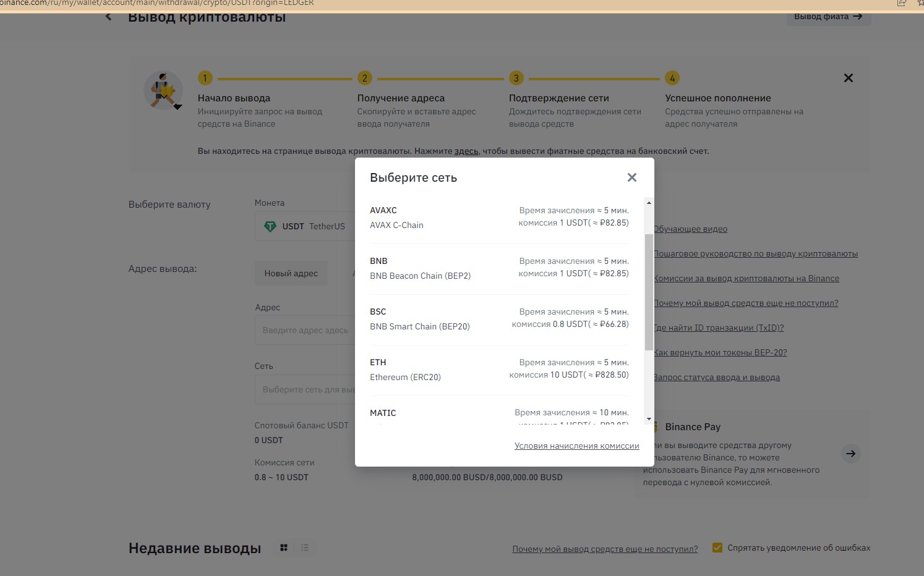Open the "Условия начисления комиссии" link
Screen dimensions: 924x576
(577, 446)
